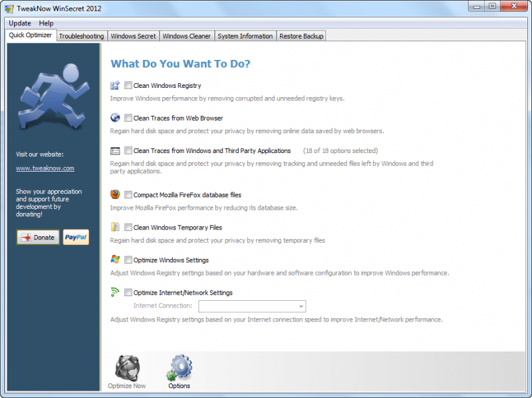
Task: Click the temporary files folder icon
Action: [115, 227]
